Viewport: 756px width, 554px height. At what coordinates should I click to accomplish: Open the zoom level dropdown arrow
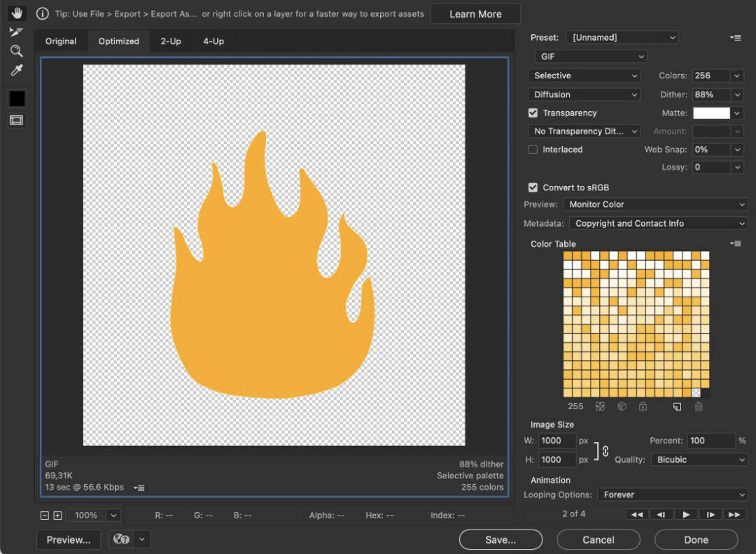pos(113,516)
